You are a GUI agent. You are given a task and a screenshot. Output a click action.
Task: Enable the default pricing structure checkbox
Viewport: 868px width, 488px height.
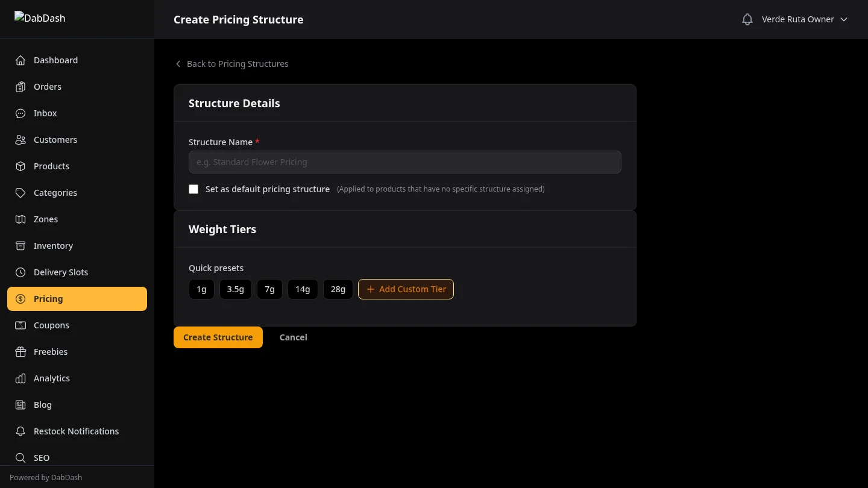pyautogui.click(x=193, y=189)
